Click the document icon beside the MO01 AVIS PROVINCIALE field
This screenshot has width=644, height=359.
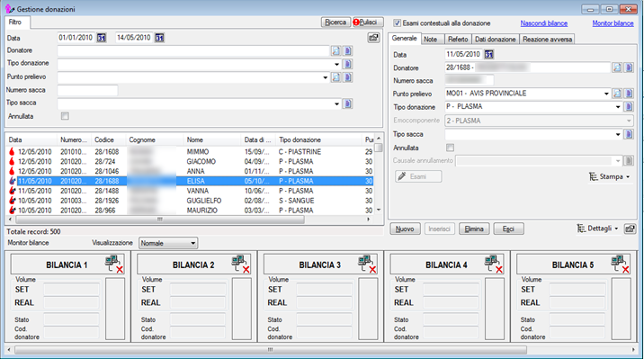(x=629, y=94)
